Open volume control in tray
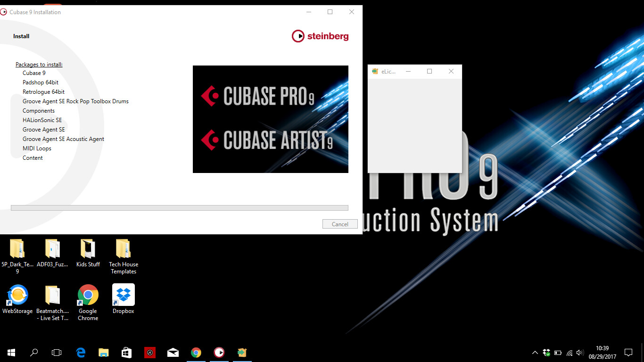This screenshot has width=644, height=362. click(580, 353)
